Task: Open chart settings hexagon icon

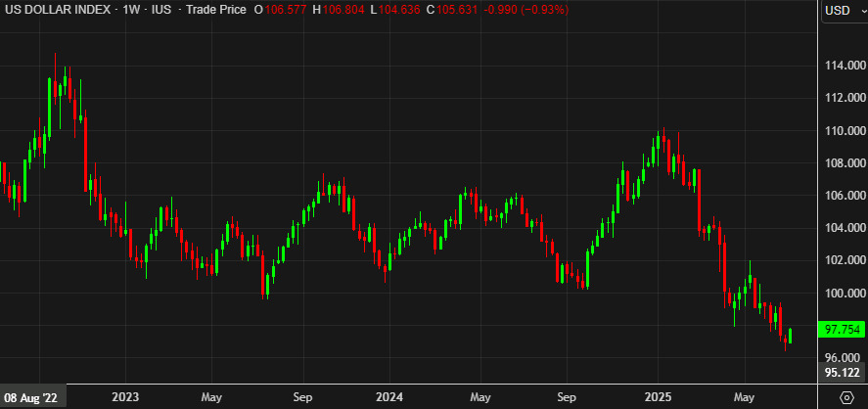Action: pyautogui.click(x=846, y=397)
